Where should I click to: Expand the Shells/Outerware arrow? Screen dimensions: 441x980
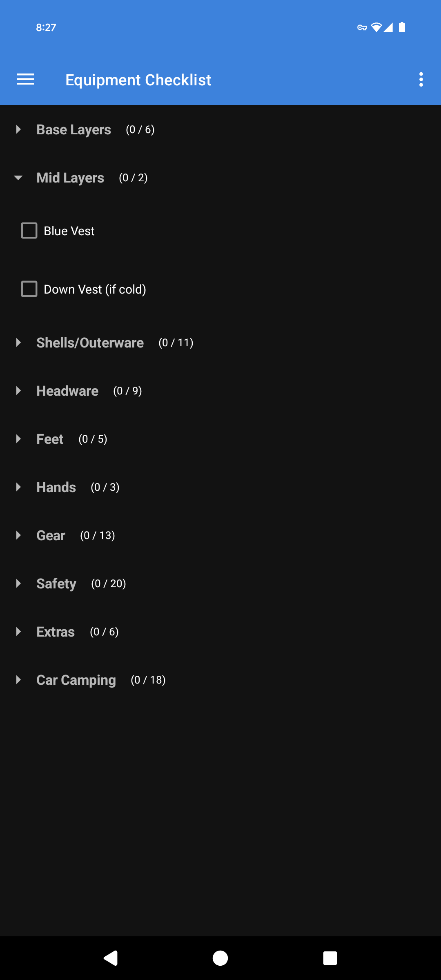click(18, 343)
